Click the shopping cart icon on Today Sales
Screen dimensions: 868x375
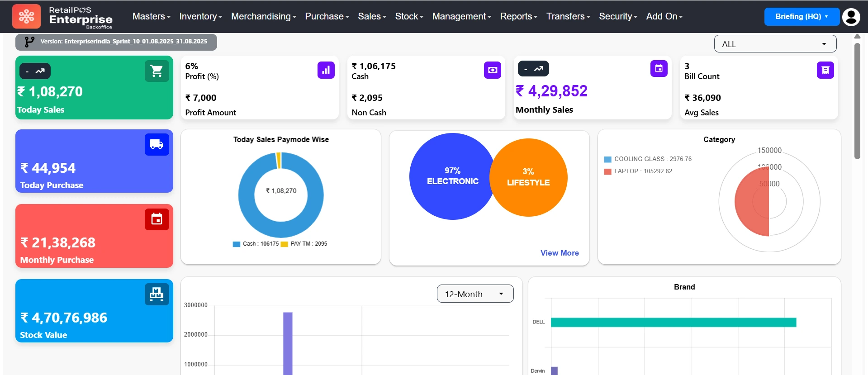[157, 71]
